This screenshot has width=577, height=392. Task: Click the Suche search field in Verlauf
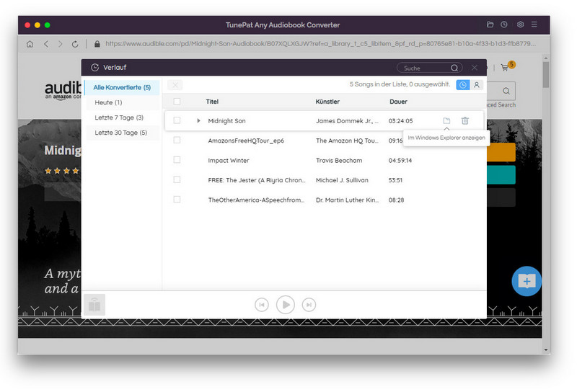429,68
